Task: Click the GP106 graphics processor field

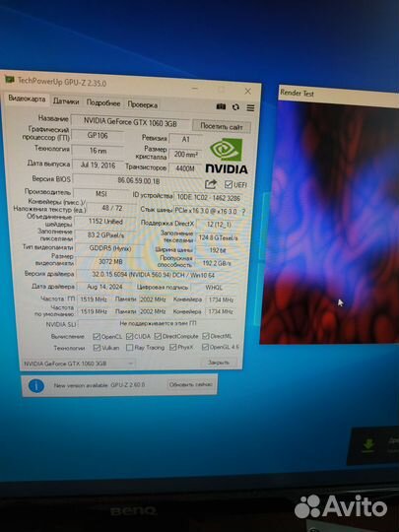Action: (98, 135)
